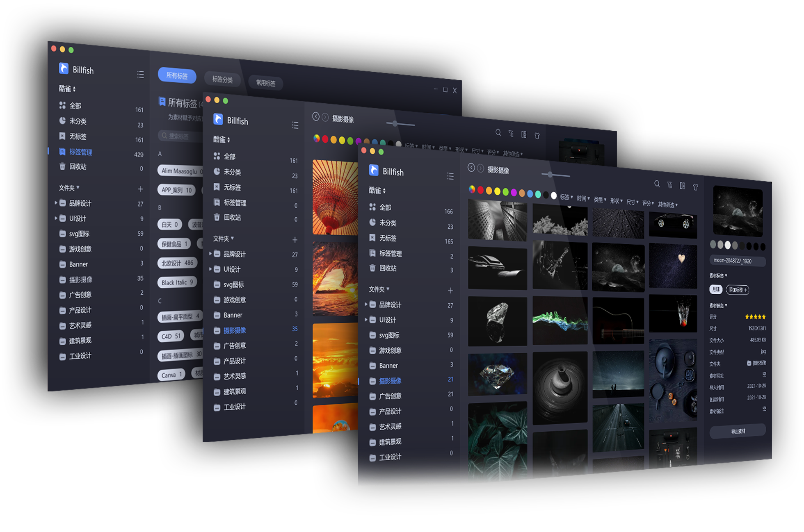
Task: Add folder with plus icon in rearmost window
Action: tap(140, 189)
